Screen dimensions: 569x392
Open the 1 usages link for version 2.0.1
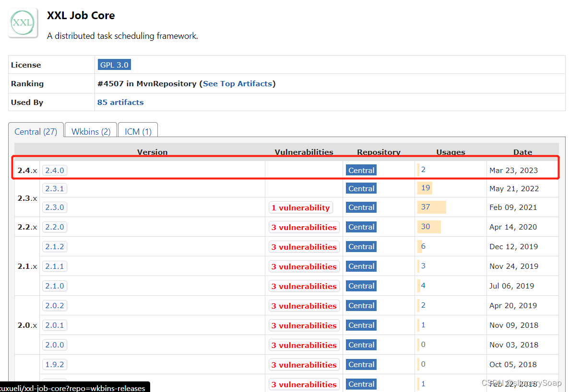[423, 325]
